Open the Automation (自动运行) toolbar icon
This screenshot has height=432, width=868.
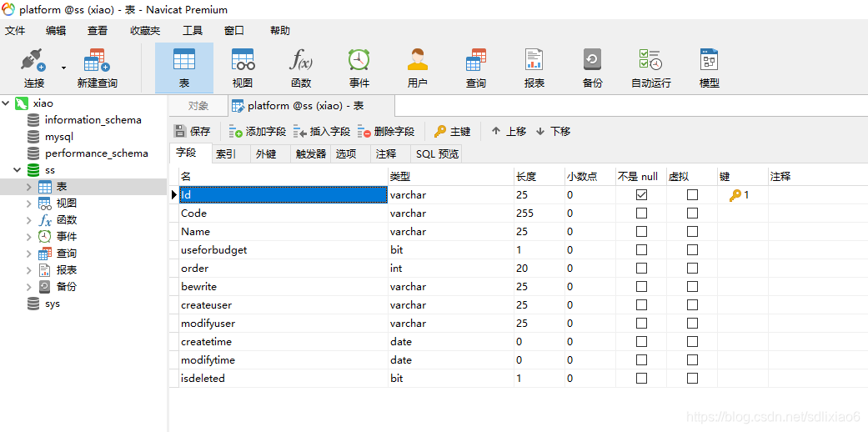[650, 60]
